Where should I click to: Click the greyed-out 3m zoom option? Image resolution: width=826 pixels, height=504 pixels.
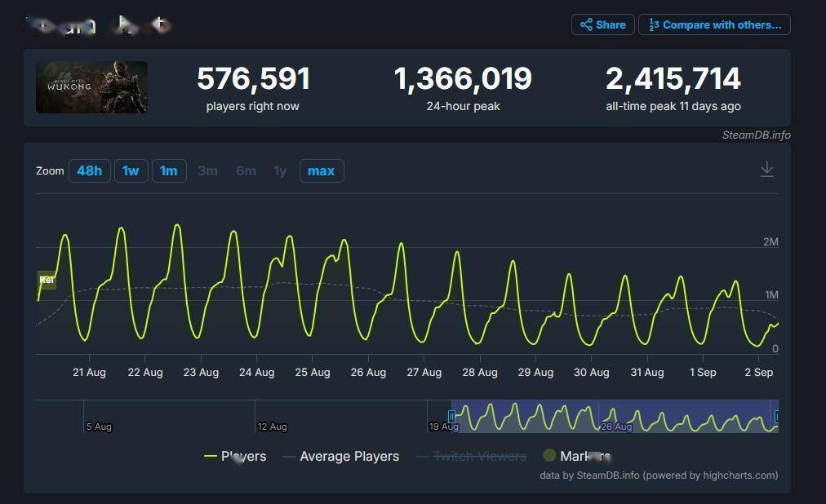pos(207,170)
